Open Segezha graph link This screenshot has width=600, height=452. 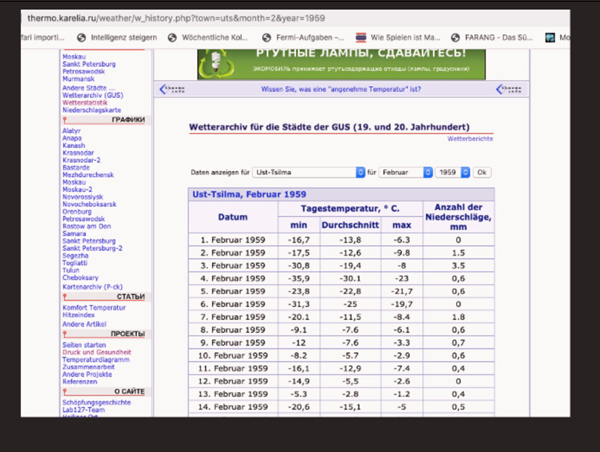(75, 255)
